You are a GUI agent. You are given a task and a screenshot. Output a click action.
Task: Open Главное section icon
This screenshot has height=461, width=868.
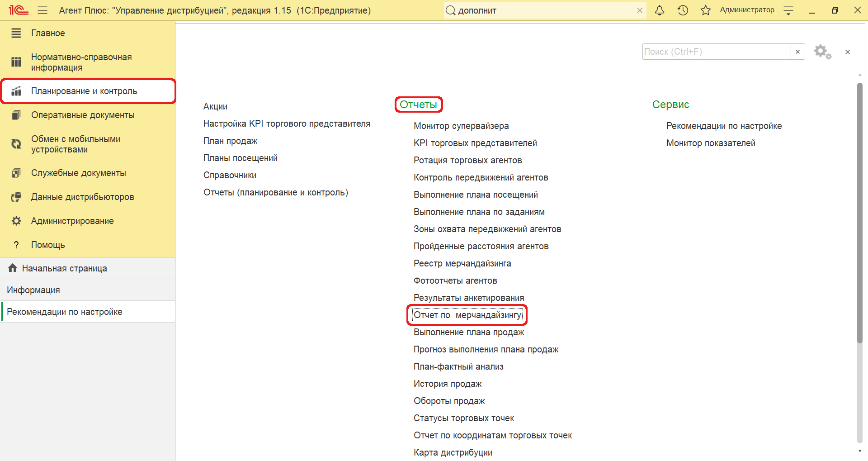pyautogui.click(x=16, y=33)
